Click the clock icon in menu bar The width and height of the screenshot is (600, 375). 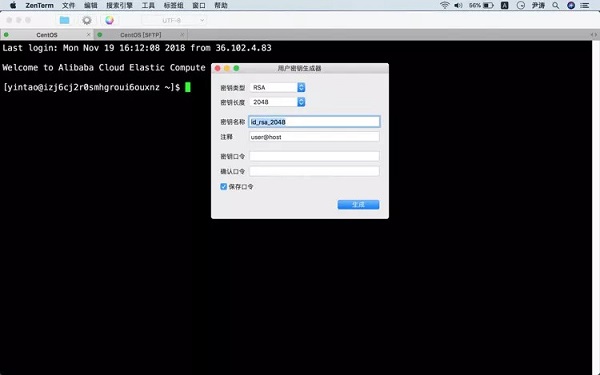click(x=520, y=5)
